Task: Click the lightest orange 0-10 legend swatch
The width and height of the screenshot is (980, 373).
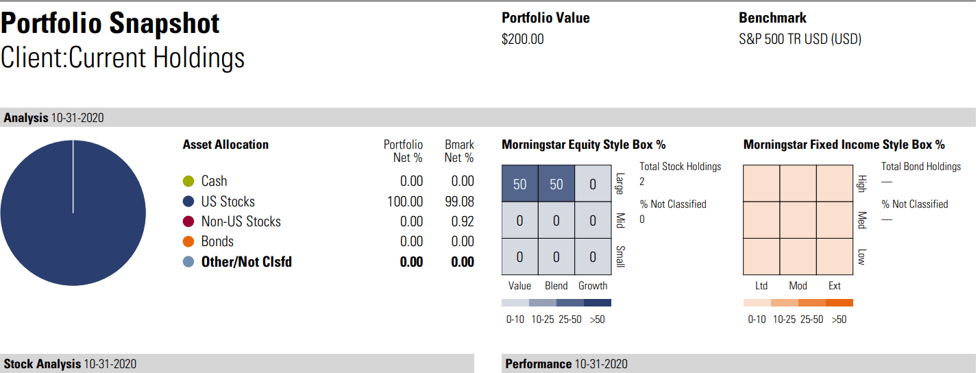Action: pos(757,302)
